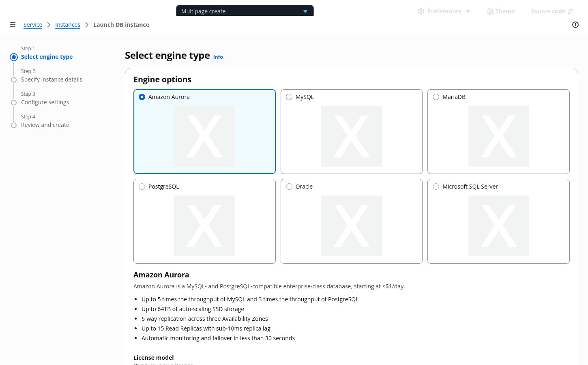The height and width of the screenshot is (365, 588).
Task: Open the Multipage create dropdown
Action: pyautogui.click(x=245, y=11)
